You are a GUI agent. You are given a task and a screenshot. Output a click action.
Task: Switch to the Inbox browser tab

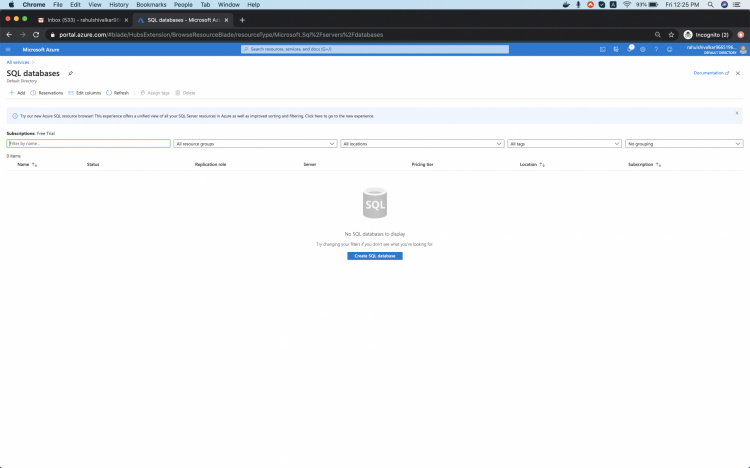click(80, 20)
